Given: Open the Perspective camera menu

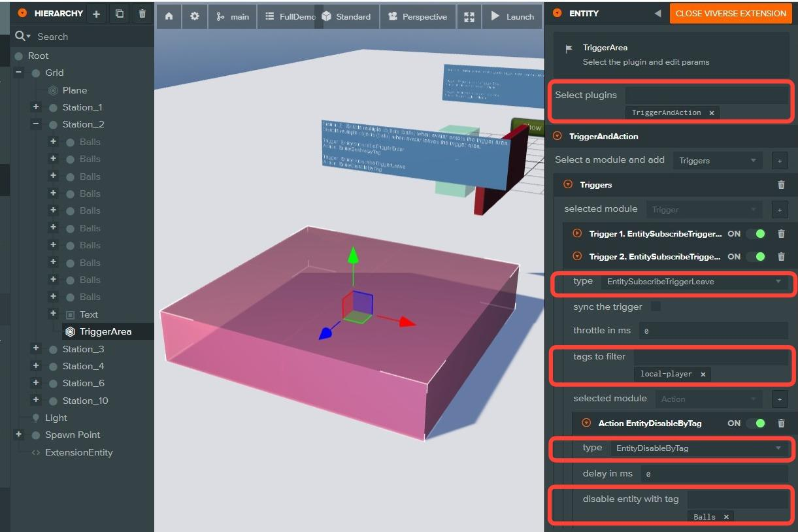Looking at the screenshot, I should [x=418, y=16].
